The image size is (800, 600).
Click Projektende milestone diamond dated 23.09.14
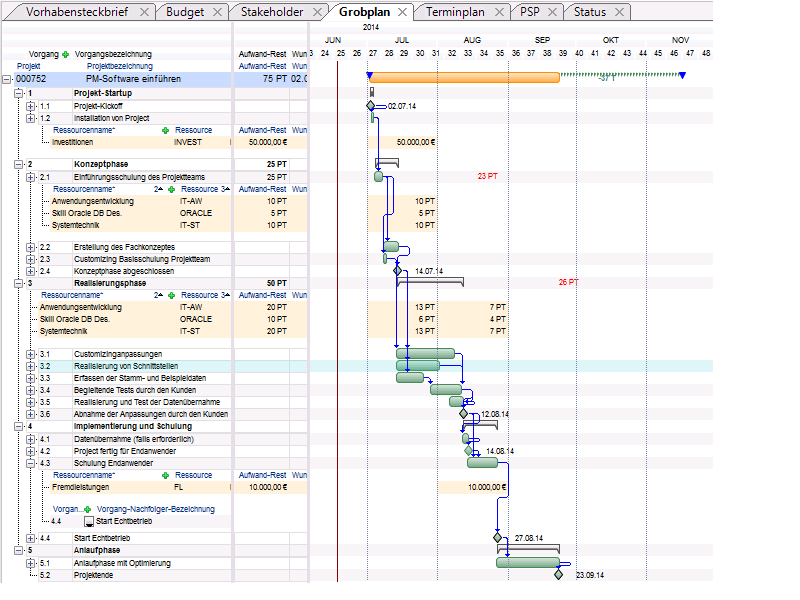point(559,575)
